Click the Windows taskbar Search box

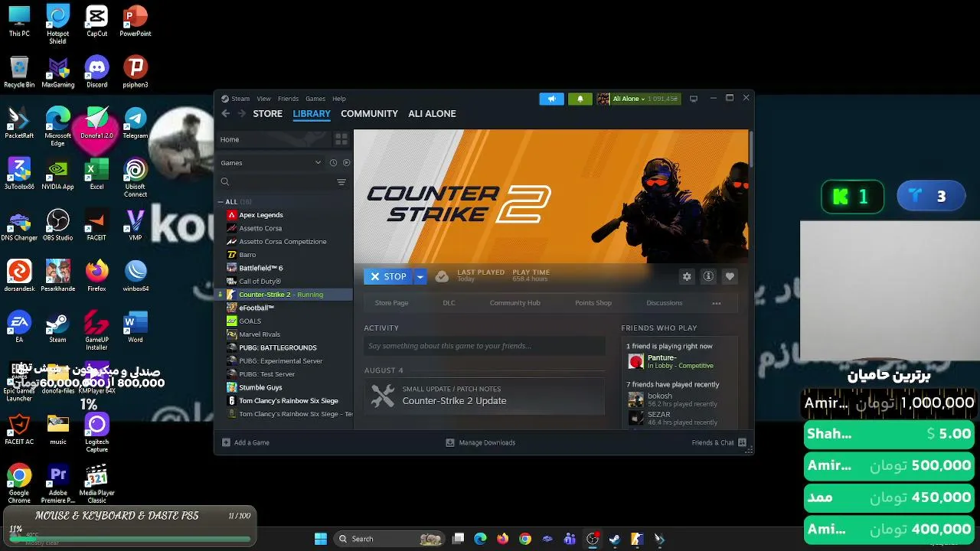[389, 539]
